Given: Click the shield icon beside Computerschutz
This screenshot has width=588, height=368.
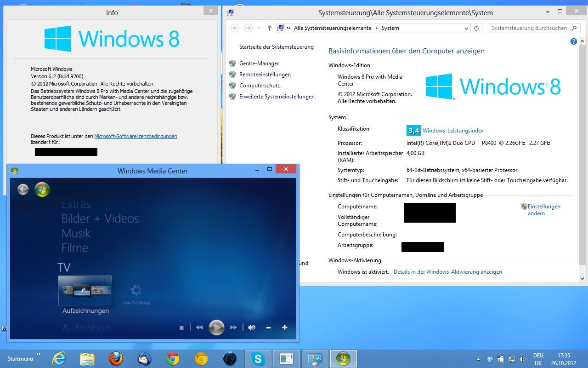Looking at the screenshot, I should 232,86.
